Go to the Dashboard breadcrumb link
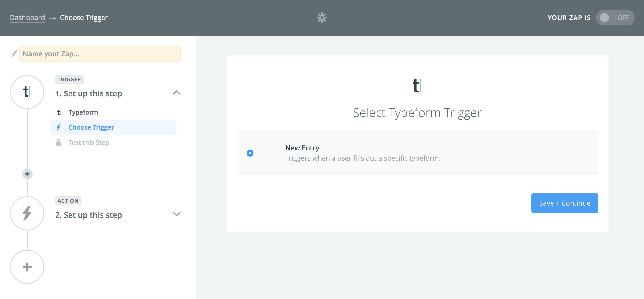Screen dimensions: 644x299 (27, 18)
